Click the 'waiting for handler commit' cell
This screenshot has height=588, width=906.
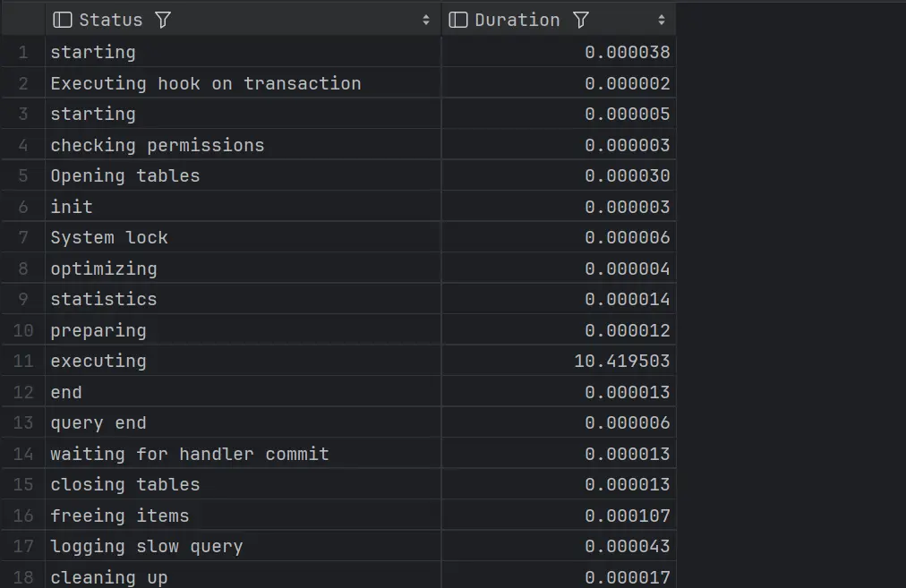point(190,454)
